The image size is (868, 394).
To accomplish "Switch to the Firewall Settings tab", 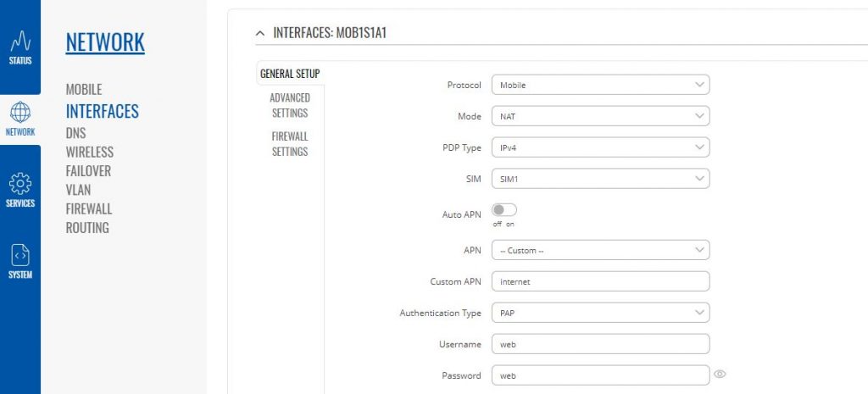I will [290, 143].
